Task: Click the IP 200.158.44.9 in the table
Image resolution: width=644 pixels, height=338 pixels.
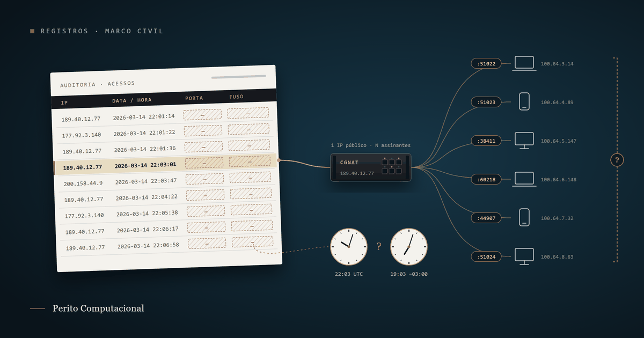Action: pos(83,183)
